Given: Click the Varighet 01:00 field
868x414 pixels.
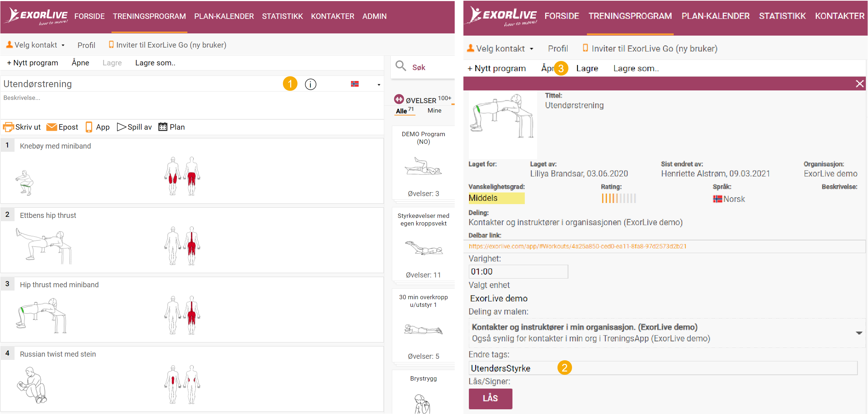Looking at the screenshot, I should [x=518, y=272].
